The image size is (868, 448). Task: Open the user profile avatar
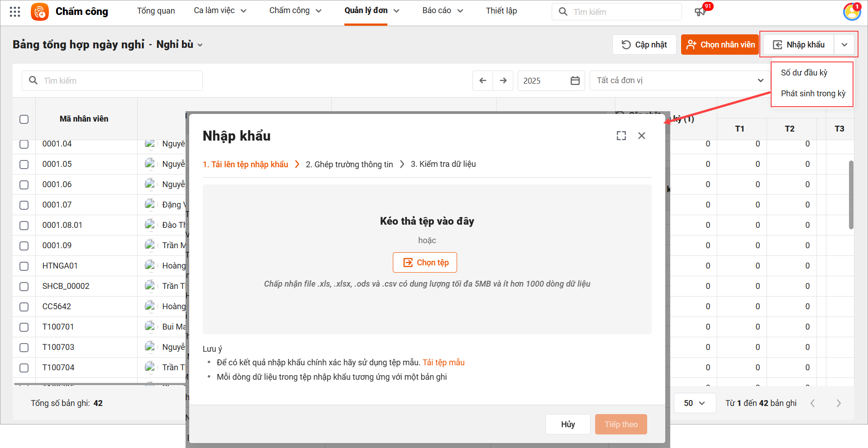852,12
